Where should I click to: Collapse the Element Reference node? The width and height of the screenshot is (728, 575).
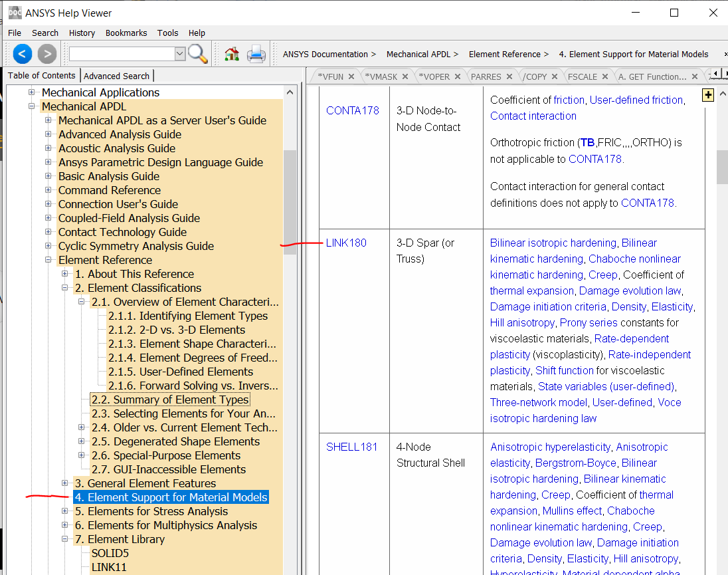pyautogui.click(x=48, y=260)
